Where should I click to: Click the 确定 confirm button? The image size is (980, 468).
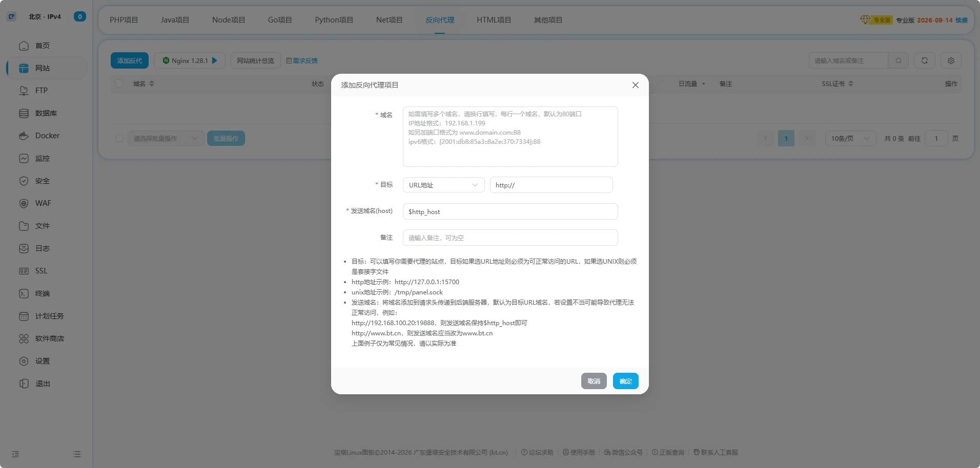tap(625, 381)
